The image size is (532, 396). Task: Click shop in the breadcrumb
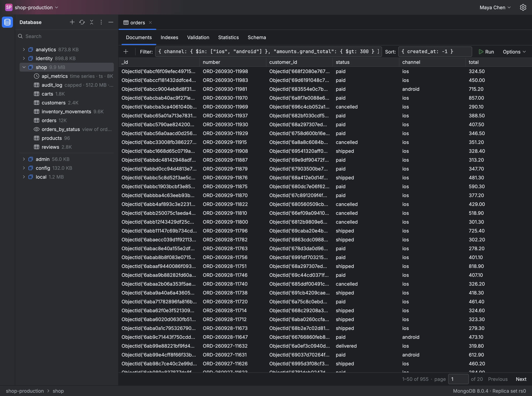(x=58, y=391)
